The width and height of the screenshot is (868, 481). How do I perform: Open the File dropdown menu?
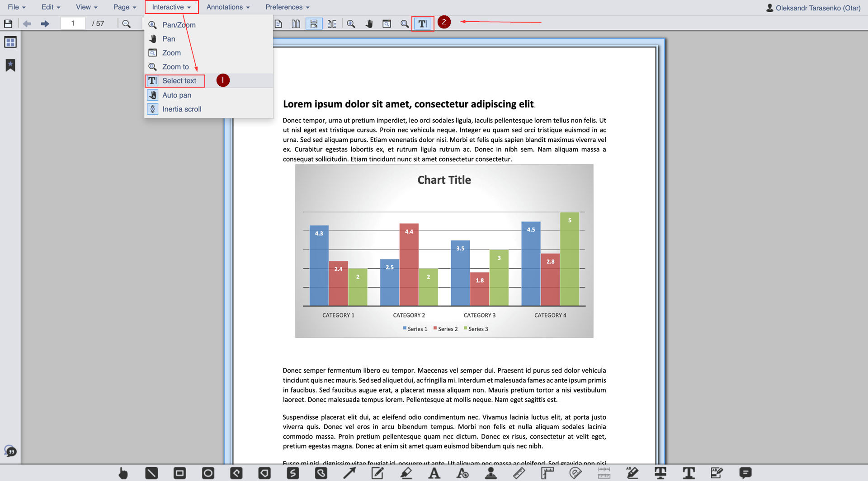[x=17, y=7]
